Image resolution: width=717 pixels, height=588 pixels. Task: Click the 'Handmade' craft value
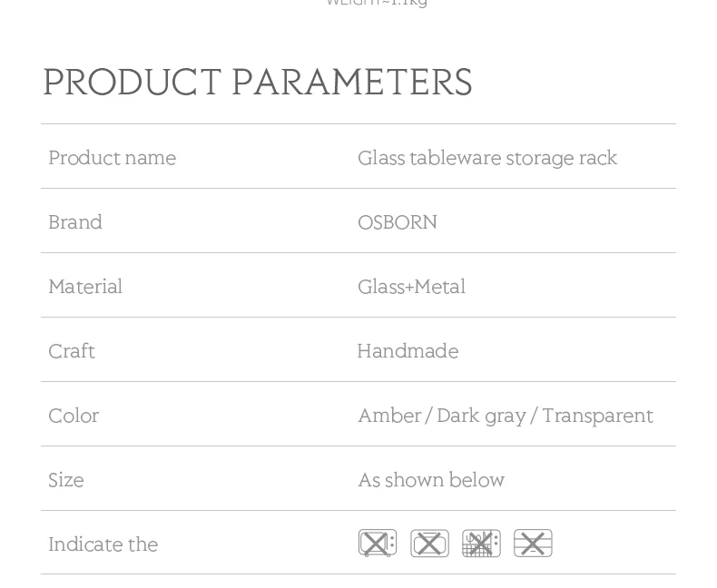click(408, 351)
